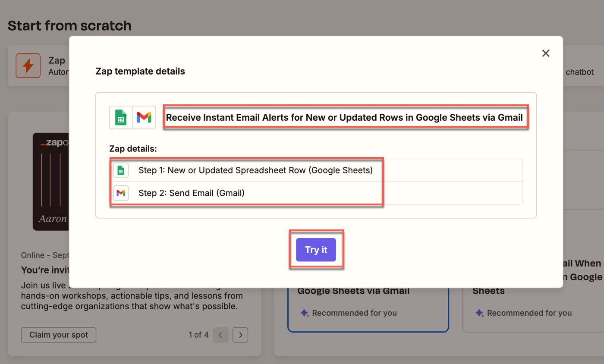The width and height of the screenshot is (604, 364).
Task: Click the Claim your spot button
Action: pyautogui.click(x=59, y=335)
